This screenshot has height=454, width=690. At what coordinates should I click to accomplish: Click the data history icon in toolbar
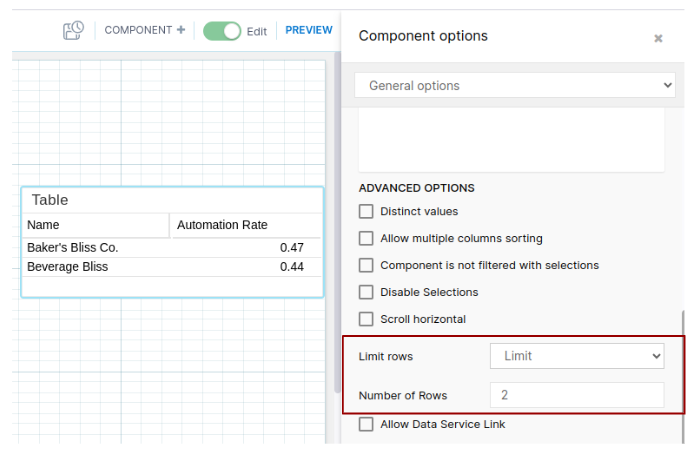(x=73, y=30)
